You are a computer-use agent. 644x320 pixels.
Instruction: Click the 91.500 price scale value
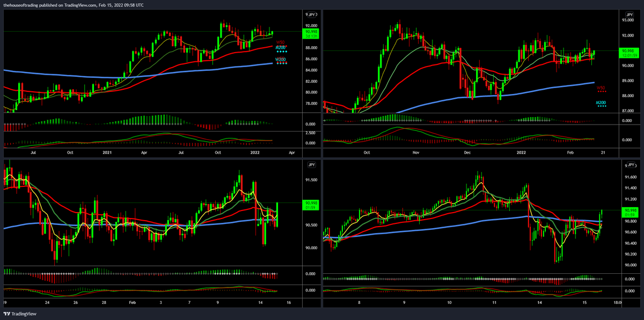coord(311,180)
